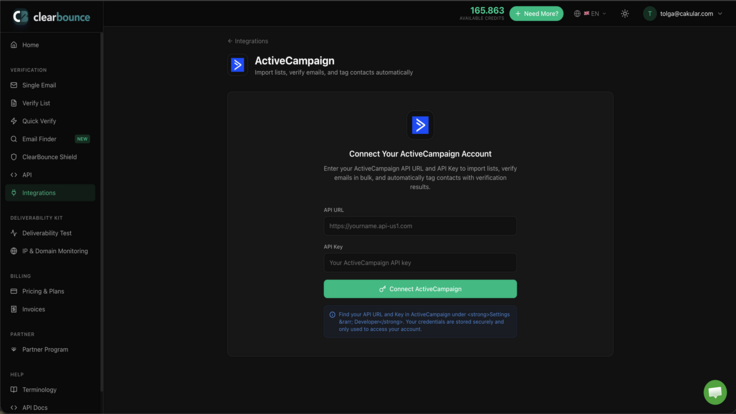This screenshot has width=736, height=414.
Task: Click the IP & Domain Monitoring globe icon
Action: click(x=14, y=251)
